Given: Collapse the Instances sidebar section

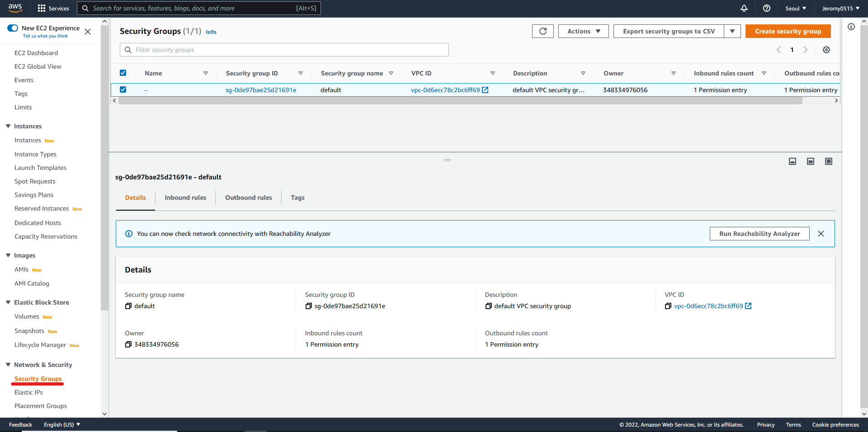Looking at the screenshot, I should 8,126.
